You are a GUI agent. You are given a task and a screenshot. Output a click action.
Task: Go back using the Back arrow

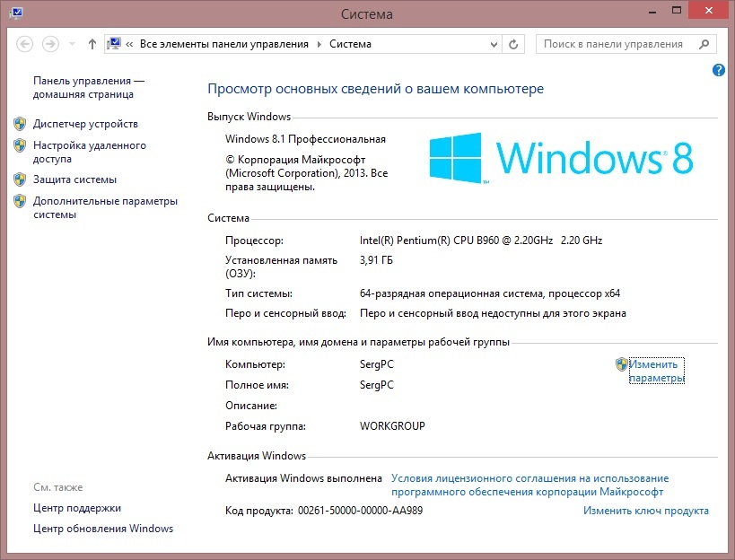pos(25,44)
